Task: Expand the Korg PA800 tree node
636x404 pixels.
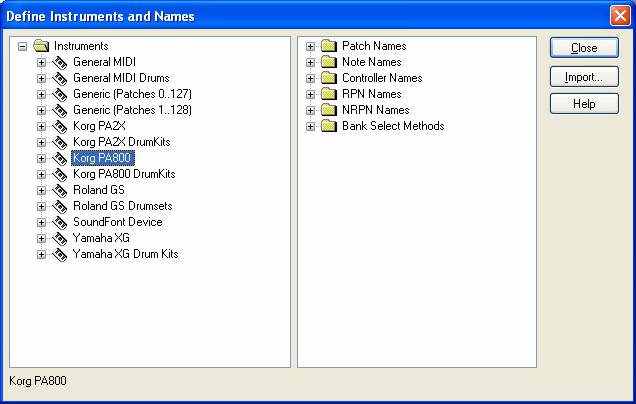Action: (x=41, y=158)
